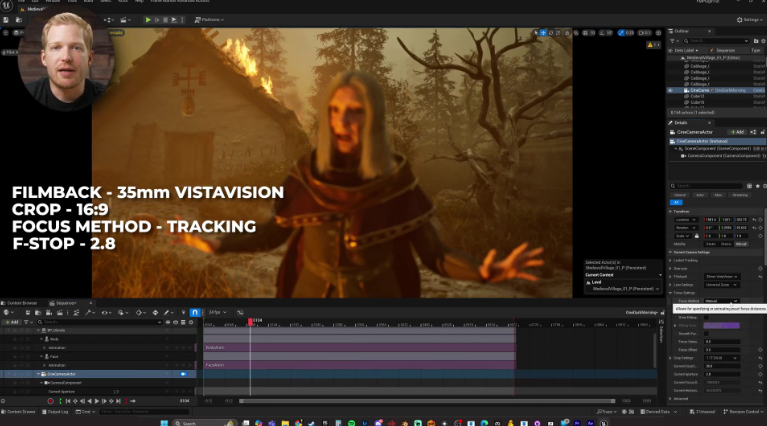Screen dimensions: 767x426
Task: Open Settings in the top-right toolbar
Action: pyautogui.click(x=750, y=20)
